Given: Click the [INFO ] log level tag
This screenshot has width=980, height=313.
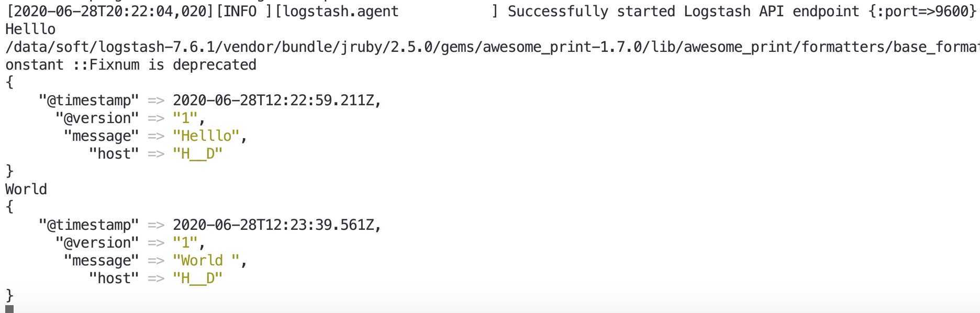Looking at the screenshot, I should click(x=244, y=12).
